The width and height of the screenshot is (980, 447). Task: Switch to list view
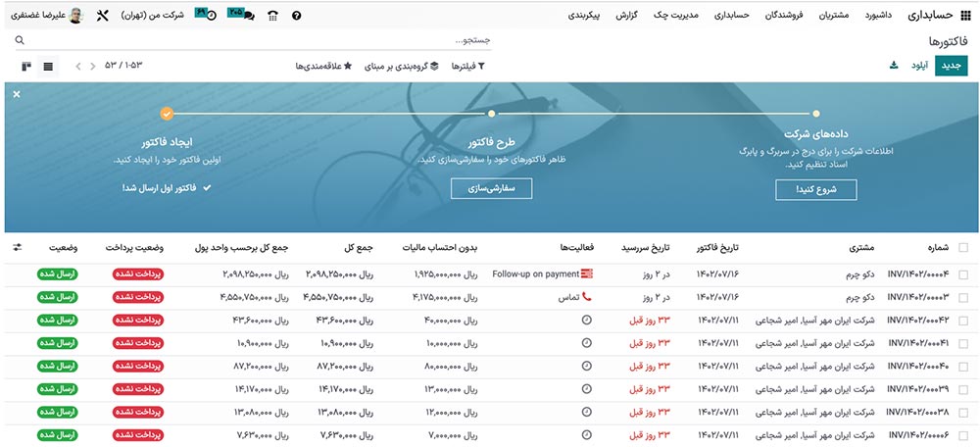pyautogui.click(x=48, y=66)
